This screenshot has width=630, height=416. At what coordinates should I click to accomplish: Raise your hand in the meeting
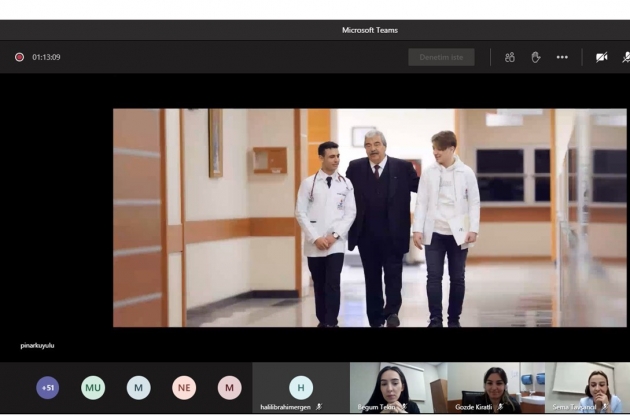pos(536,57)
